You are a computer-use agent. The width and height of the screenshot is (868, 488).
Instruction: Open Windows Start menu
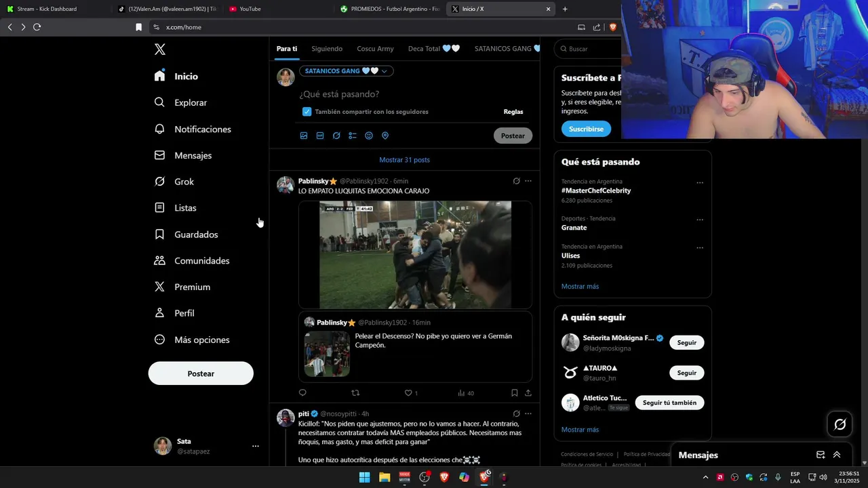coord(364,477)
